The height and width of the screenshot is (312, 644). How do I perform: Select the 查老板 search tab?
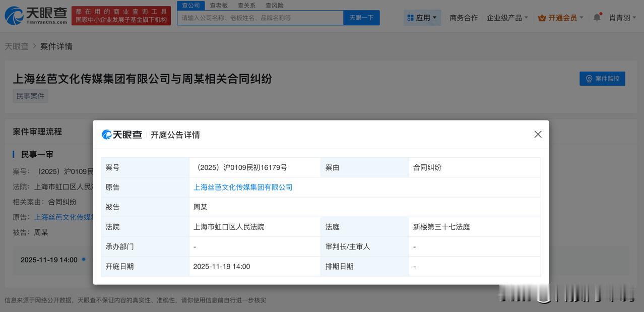(x=219, y=5)
